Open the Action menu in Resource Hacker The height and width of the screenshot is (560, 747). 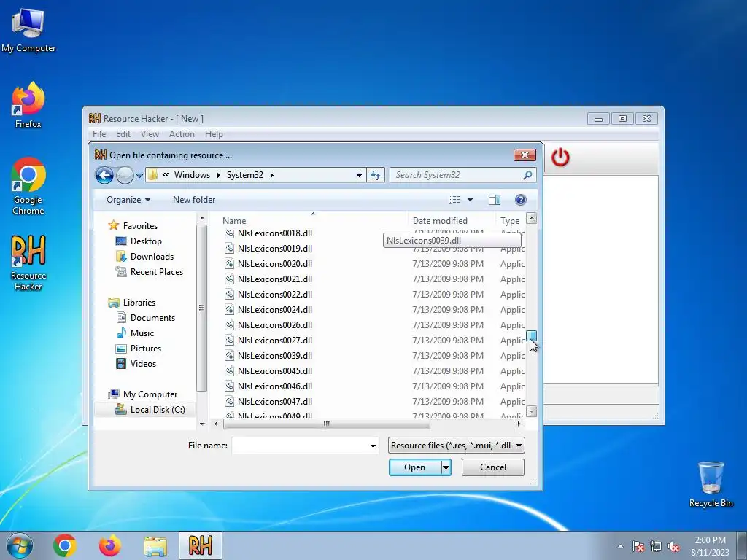click(x=182, y=134)
